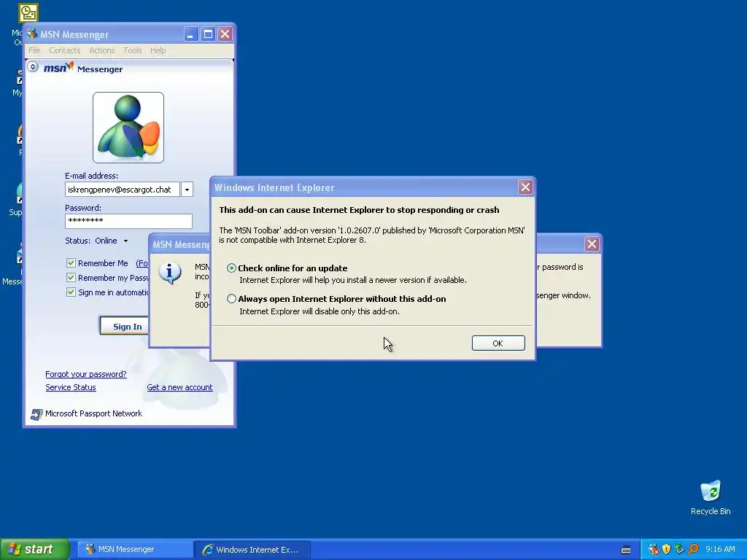Click the msn Messenger logo banner
The height and width of the screenshot is (560, 747).
click(x=83, y=69)
